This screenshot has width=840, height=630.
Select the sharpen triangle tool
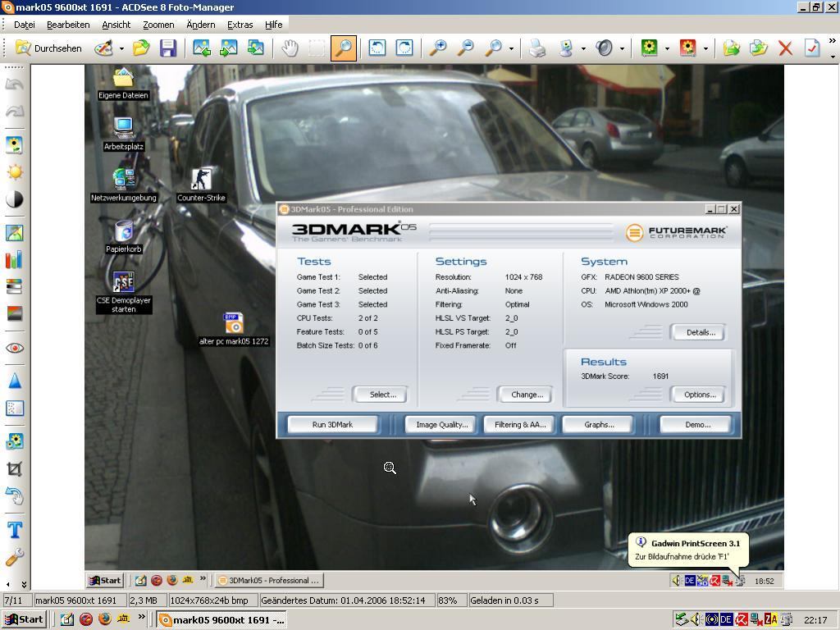click(x=15, y=381)
